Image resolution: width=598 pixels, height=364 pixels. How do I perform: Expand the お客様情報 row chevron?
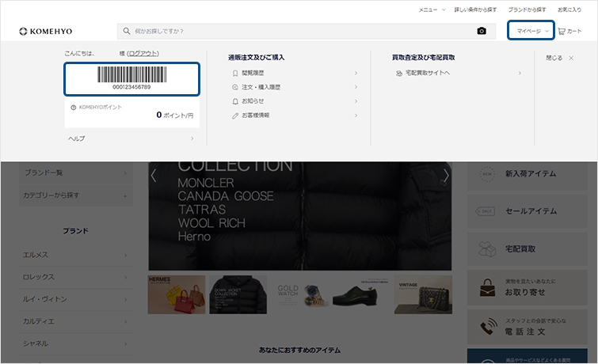point(356,115)
